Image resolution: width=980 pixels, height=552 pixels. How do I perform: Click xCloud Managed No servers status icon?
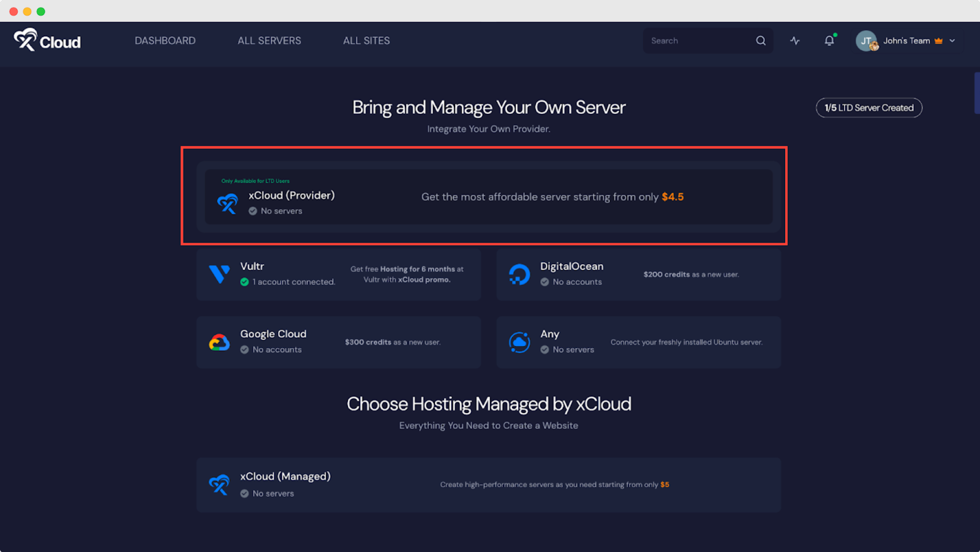(x=244, y=494)
